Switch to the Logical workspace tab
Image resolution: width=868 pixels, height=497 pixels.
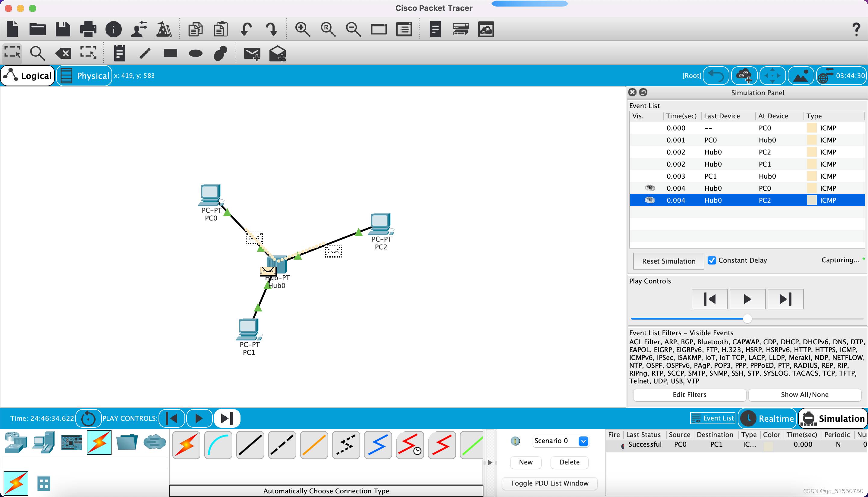(x=28, y=75)
